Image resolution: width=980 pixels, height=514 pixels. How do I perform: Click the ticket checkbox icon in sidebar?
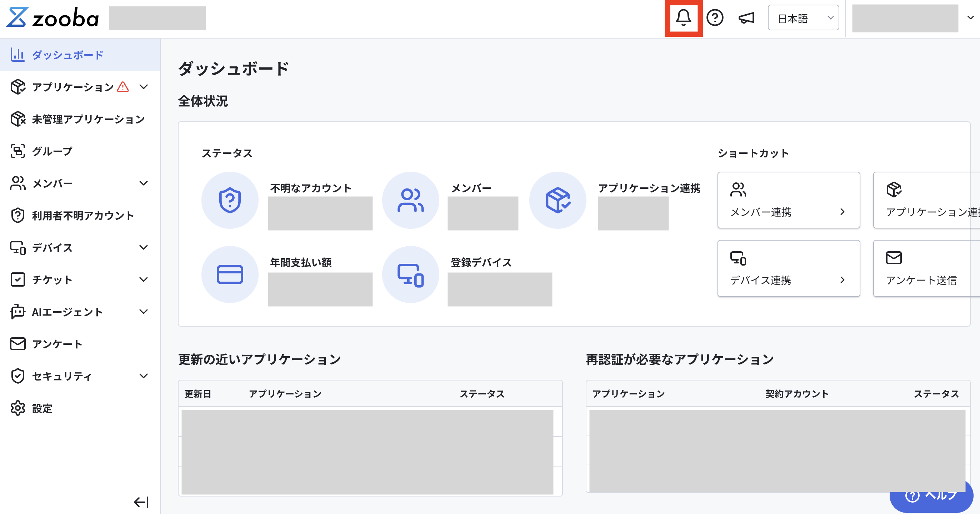click(17, 279)
